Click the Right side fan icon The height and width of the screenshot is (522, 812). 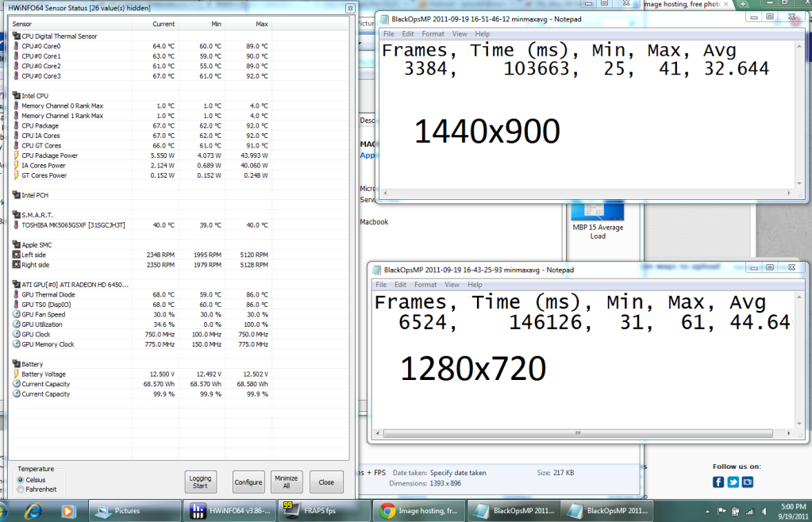[x=16, y=264]
